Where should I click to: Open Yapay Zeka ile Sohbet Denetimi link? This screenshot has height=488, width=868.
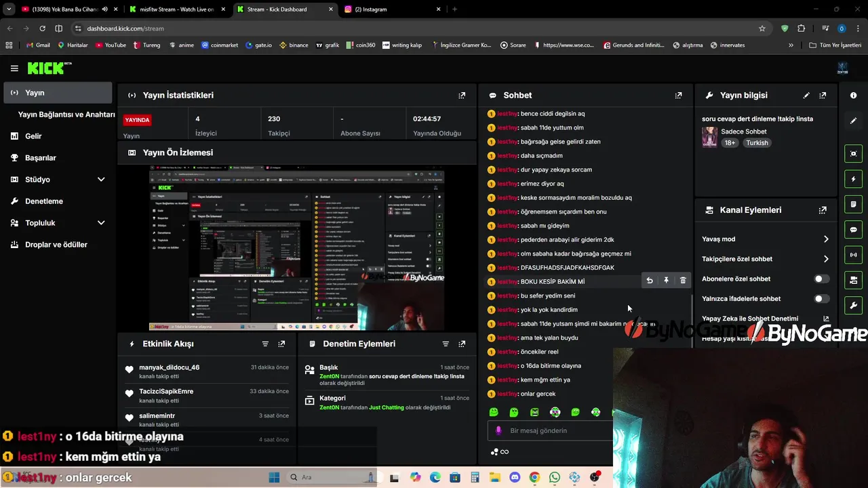(x=766, y=319)
